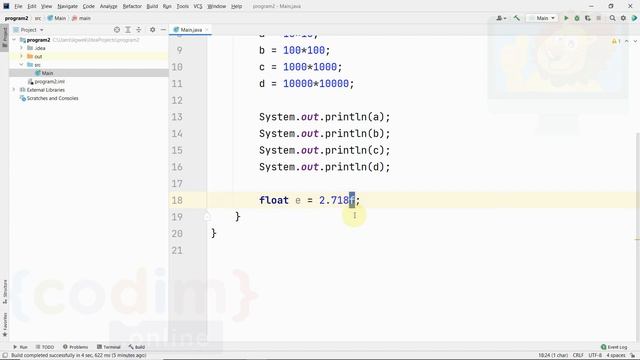The image size is (640, 360).
Task: Open the Terminal tool window
Action: [x=109, y=347]
